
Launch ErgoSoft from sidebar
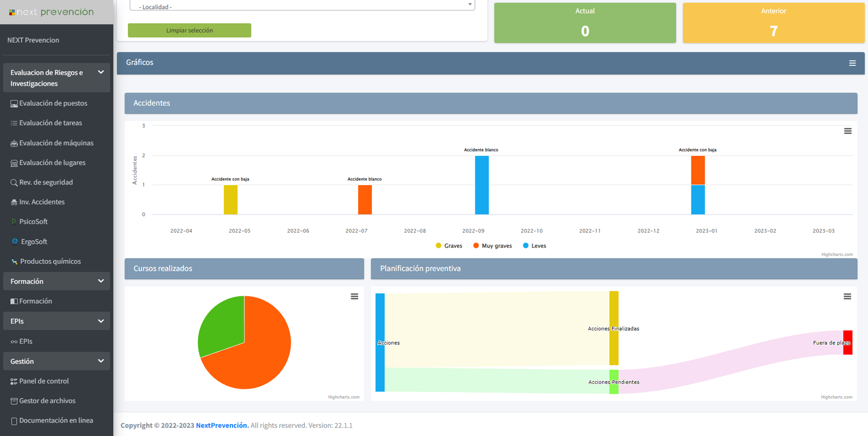[30, 242]
